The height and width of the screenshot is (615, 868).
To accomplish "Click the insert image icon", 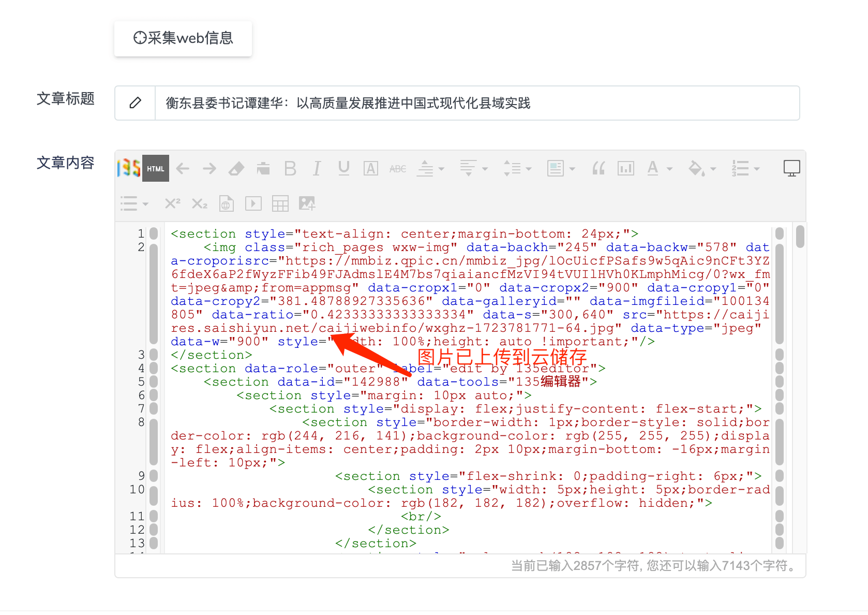I will coord(307,203).
